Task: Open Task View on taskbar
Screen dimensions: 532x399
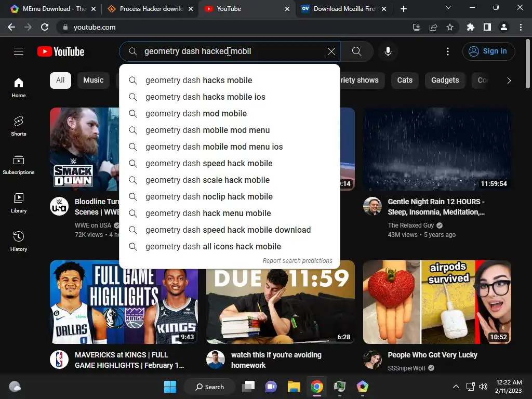Action: [248, 387]
